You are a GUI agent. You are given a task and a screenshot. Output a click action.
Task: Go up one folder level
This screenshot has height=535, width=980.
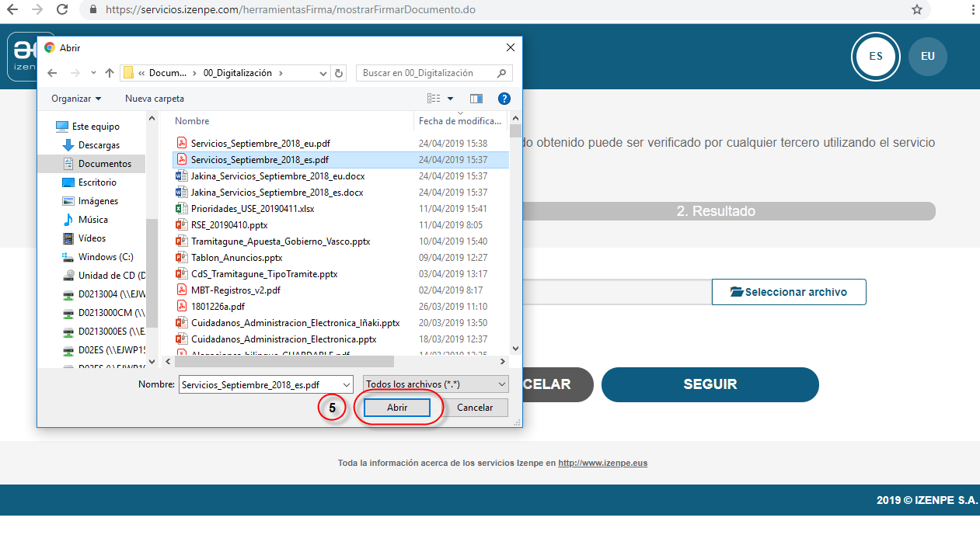(110, 73)
